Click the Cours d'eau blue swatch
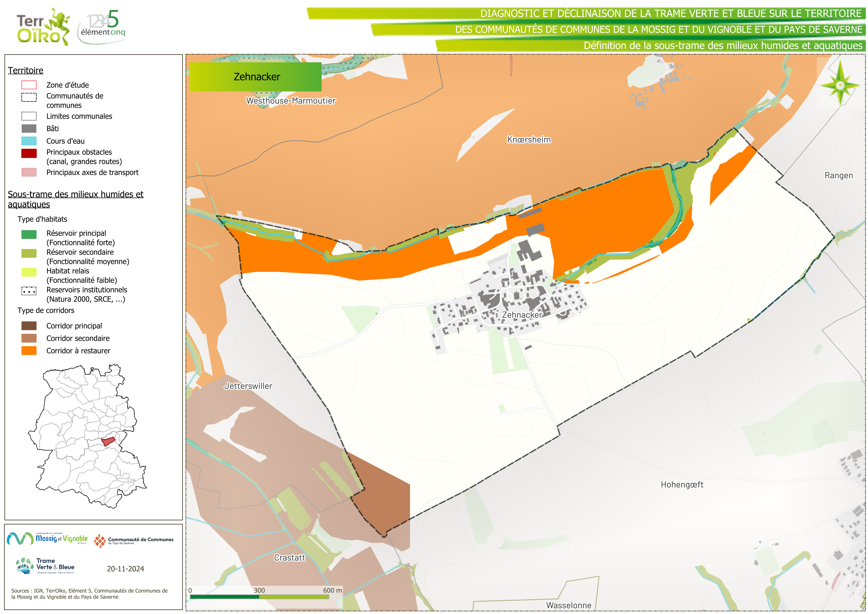This screenshot has height=614, width=868. (x=29, y=141)
